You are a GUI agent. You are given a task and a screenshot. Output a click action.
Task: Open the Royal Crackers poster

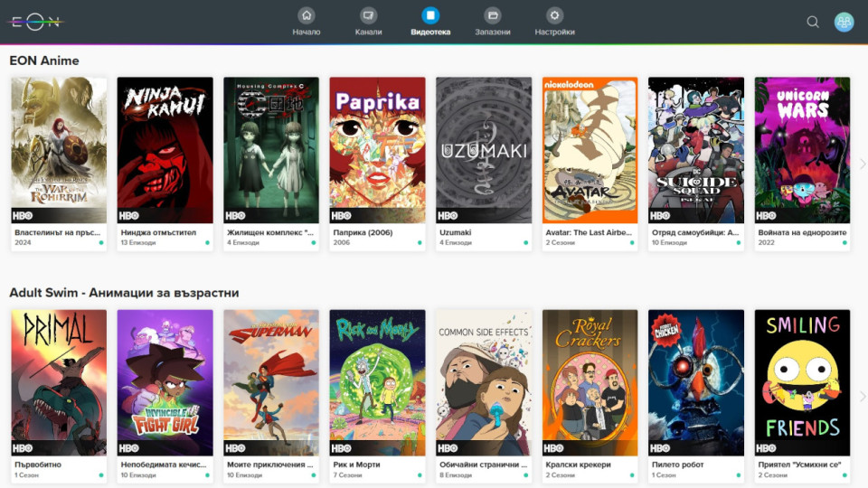coord(590,382)
